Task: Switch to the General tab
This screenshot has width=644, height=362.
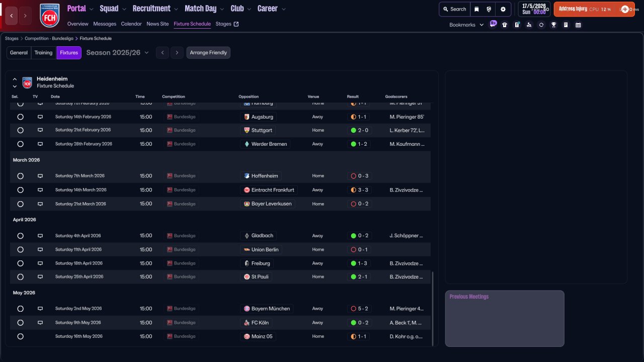Action: [19, 53]
